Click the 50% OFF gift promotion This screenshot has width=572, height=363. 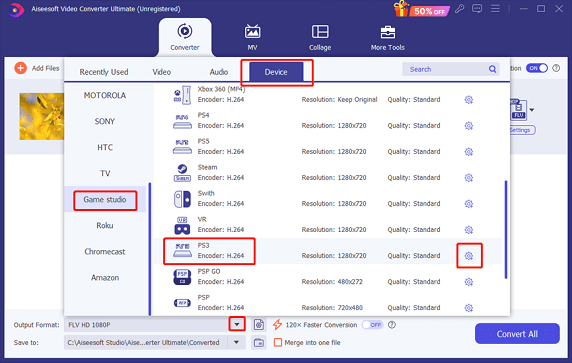(x=421, y=9)
